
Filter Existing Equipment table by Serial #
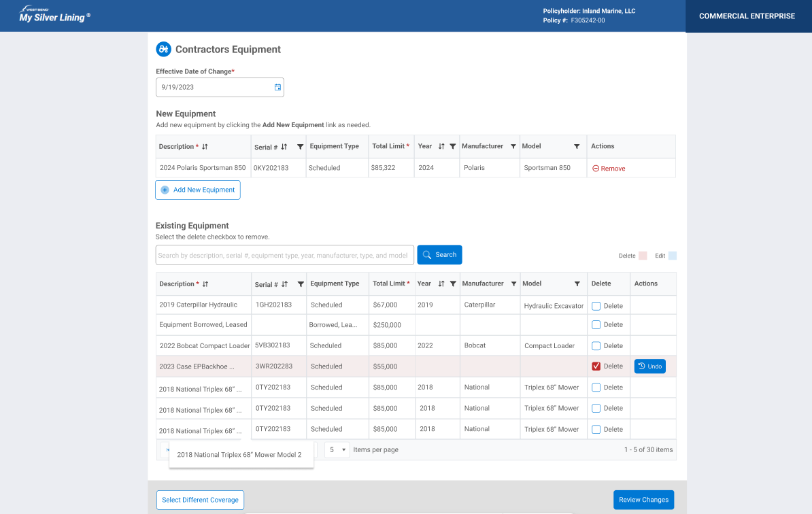[301, 284]
